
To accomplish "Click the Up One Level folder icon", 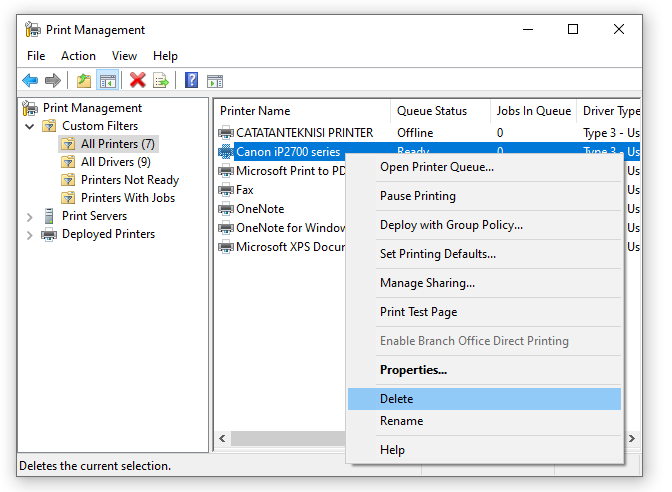I will tap(85, 81).
